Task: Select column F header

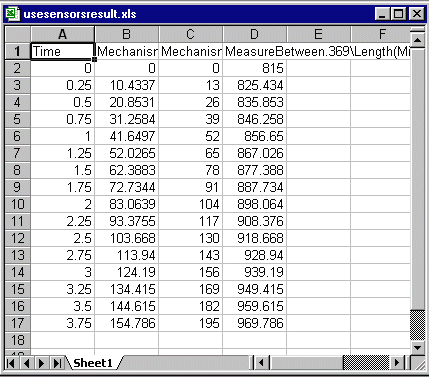Action: (381, 34)
